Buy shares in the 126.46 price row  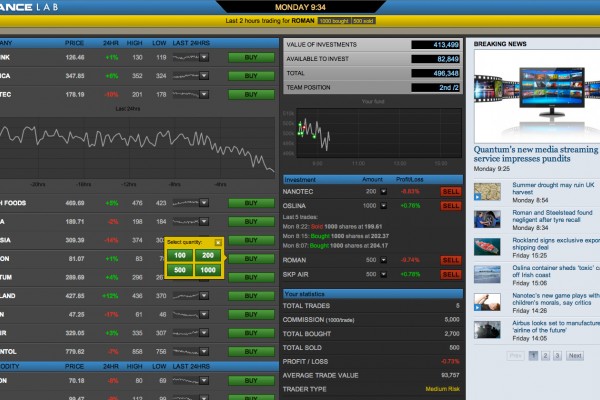pyautogui.click(x=251, y=57)
